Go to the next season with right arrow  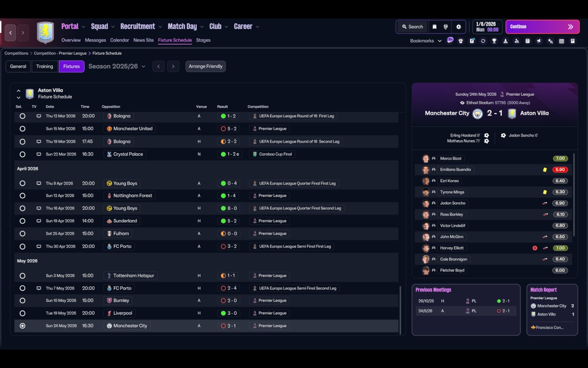tap(173, 66)
